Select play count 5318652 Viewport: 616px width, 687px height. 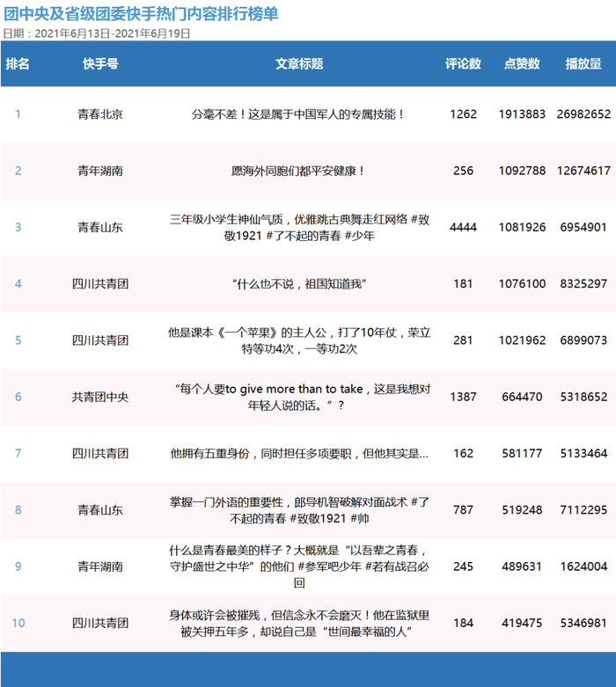tap(583, 397)
